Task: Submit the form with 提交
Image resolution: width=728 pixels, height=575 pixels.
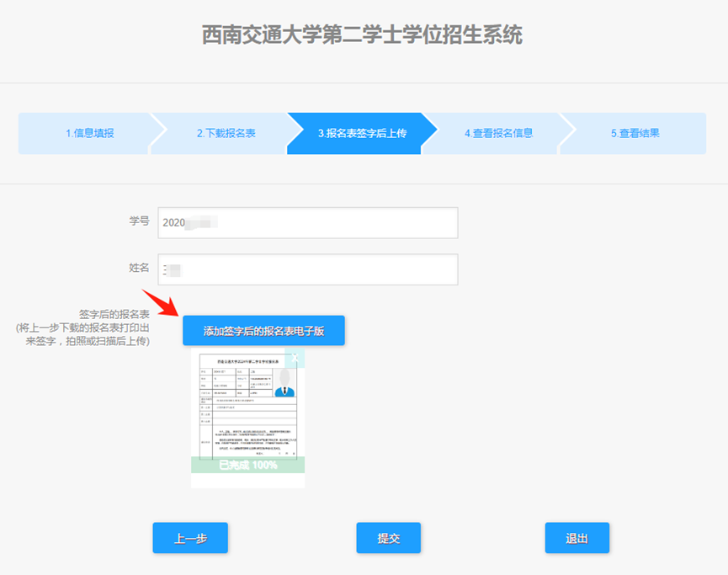Action: (388, 538)
